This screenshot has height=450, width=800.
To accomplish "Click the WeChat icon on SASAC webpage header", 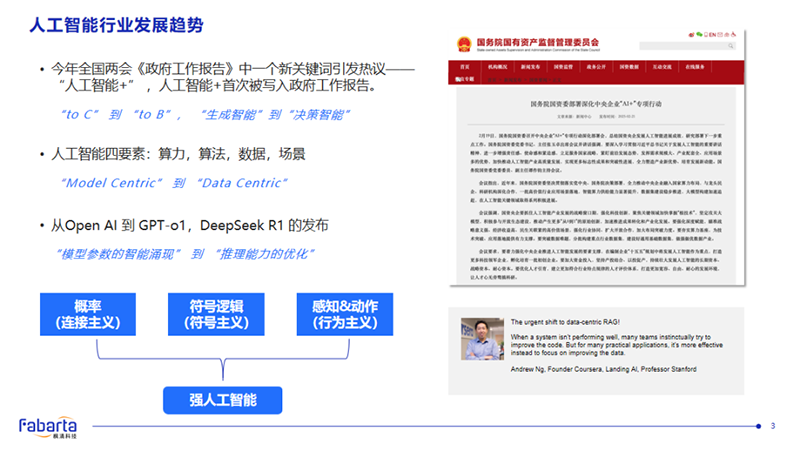I will (699, 34).
